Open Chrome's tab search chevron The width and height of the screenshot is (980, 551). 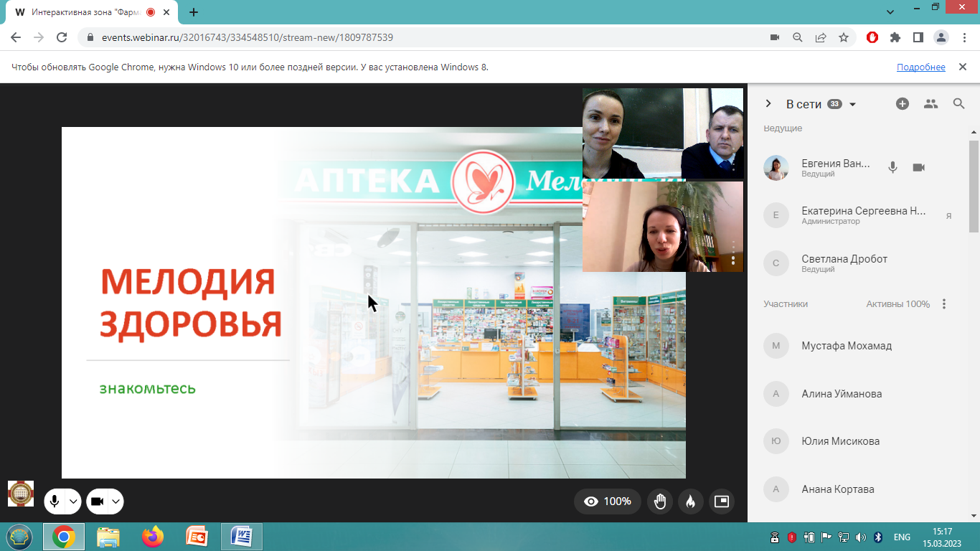click(x=890, y=12)
